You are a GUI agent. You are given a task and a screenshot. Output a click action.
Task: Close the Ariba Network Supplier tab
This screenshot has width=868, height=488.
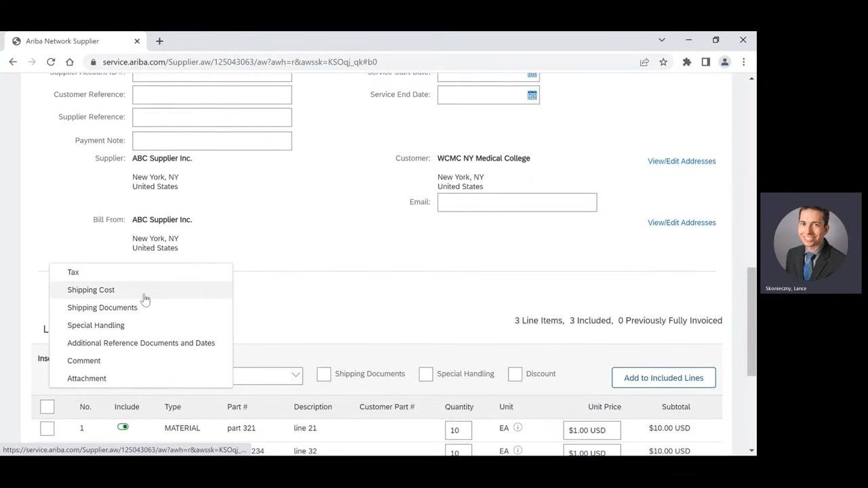pyautogui.click(x=137, y=41)
